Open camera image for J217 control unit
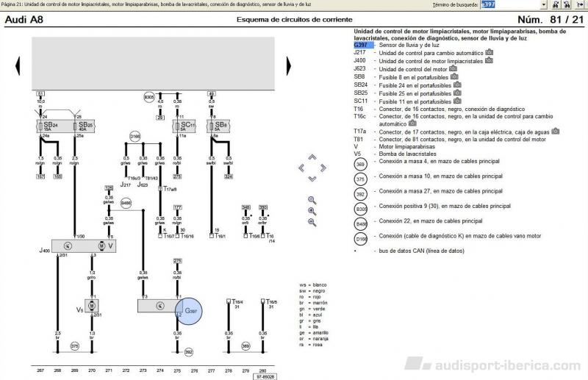Viewport: 588px width, 380px height. (489, 52)
